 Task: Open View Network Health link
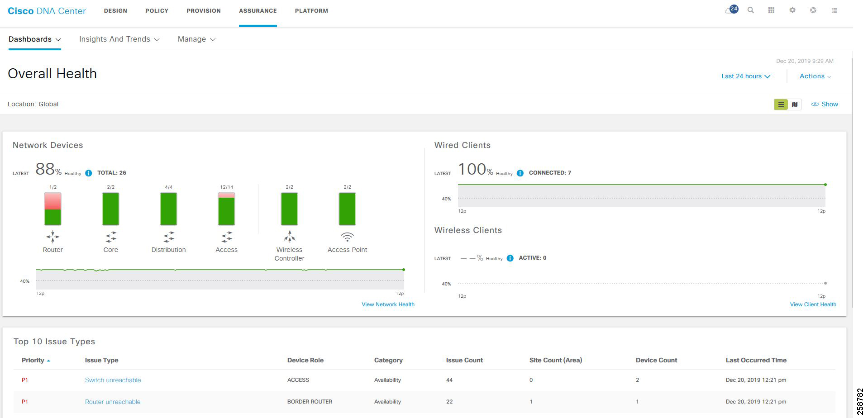388,304
